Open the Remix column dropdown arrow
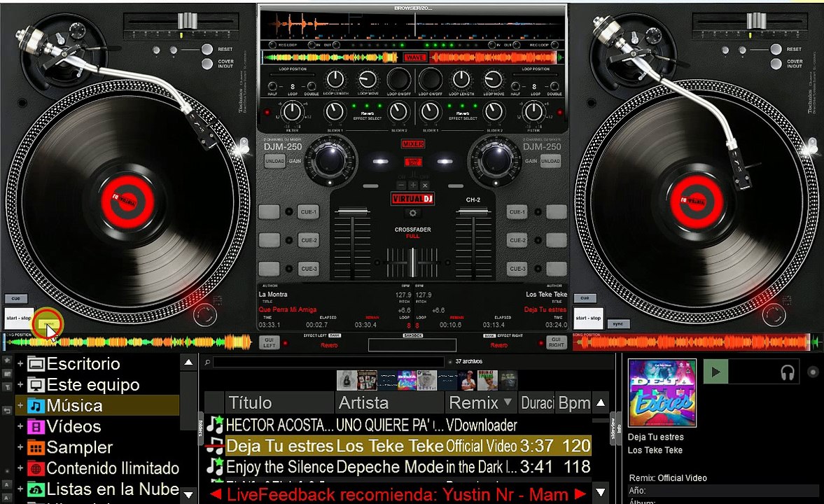This screenshot has width=824, height=504. click(x=508, y=402)
